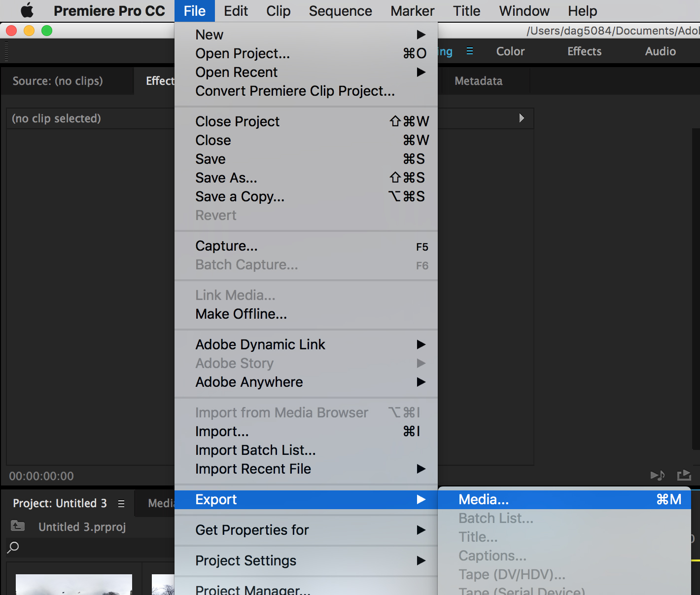Open the Media Browser tab
The height and width of the screenshot is (595, 700).
(161, 503)
